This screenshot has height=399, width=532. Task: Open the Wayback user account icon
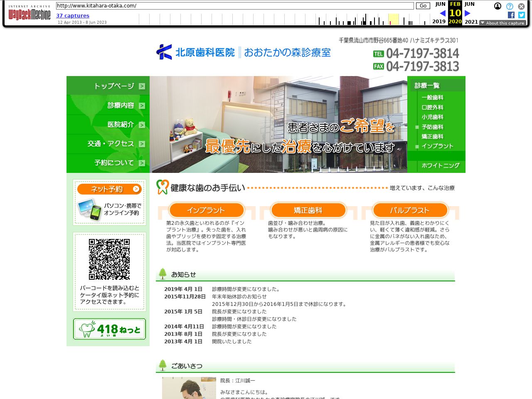[x=498, y=6]
